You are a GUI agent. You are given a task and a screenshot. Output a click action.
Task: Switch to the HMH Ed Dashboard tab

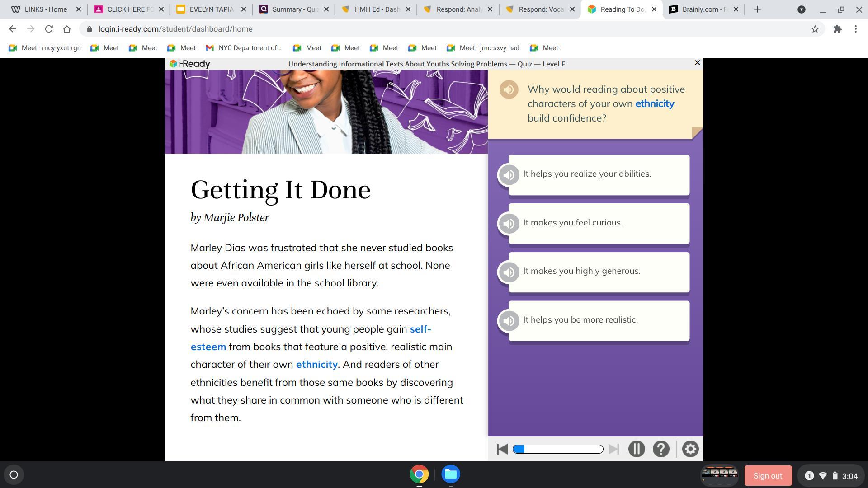pyautogui.click(x=376, y=9)
